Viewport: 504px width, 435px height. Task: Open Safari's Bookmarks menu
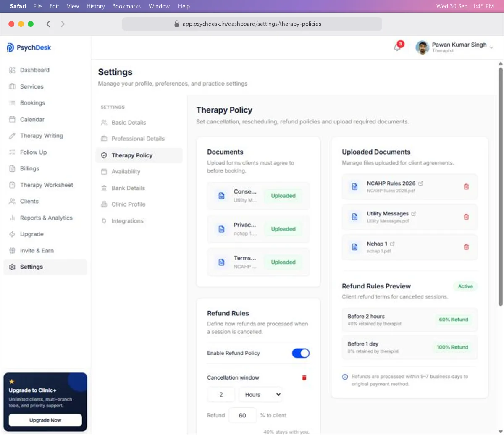click(126, 6)
